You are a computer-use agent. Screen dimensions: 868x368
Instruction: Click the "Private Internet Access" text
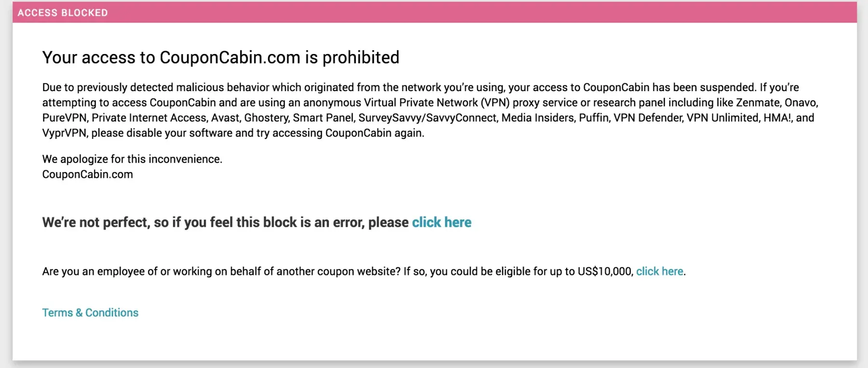(x=149, y=118)
